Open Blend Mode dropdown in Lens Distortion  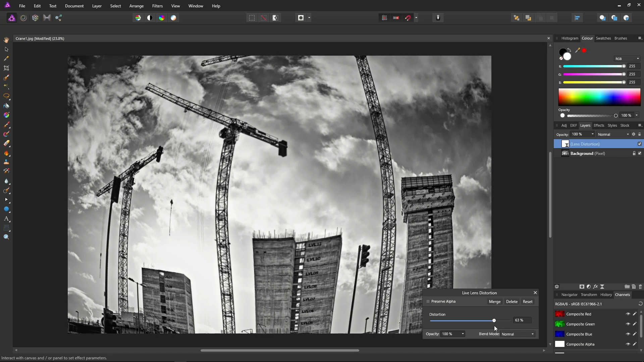point(518,334)
